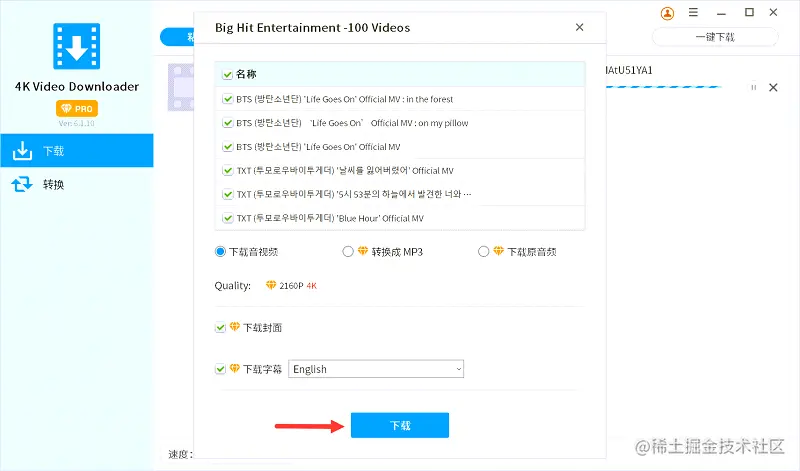The height and width of the screenshot is (471, 800).
Task: Open the 下载 section in sidebar
Action: [77, 151]
